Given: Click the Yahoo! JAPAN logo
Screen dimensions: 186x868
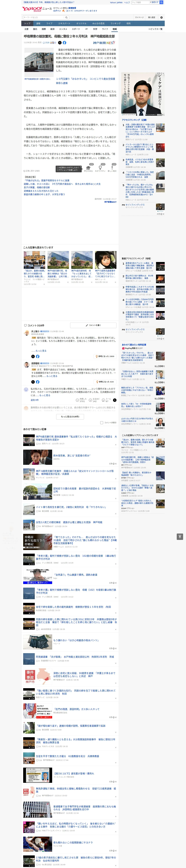Looking at the screenshot, I should pyautogui.click(x=32, y=9).
